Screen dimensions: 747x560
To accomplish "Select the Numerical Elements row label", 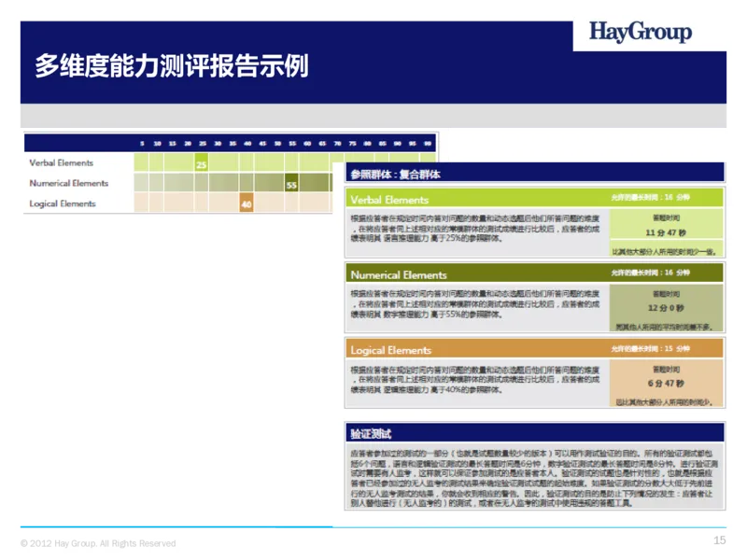I will tap(71, 183).
